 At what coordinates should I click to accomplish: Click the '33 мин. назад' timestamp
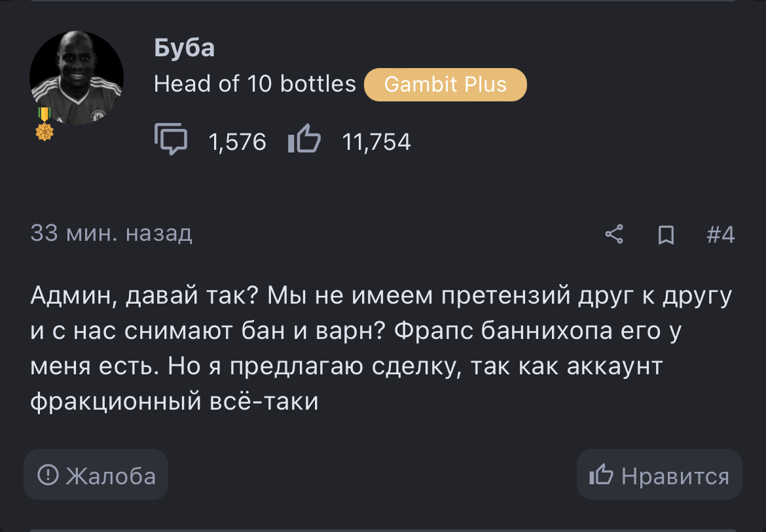point(111,234)
